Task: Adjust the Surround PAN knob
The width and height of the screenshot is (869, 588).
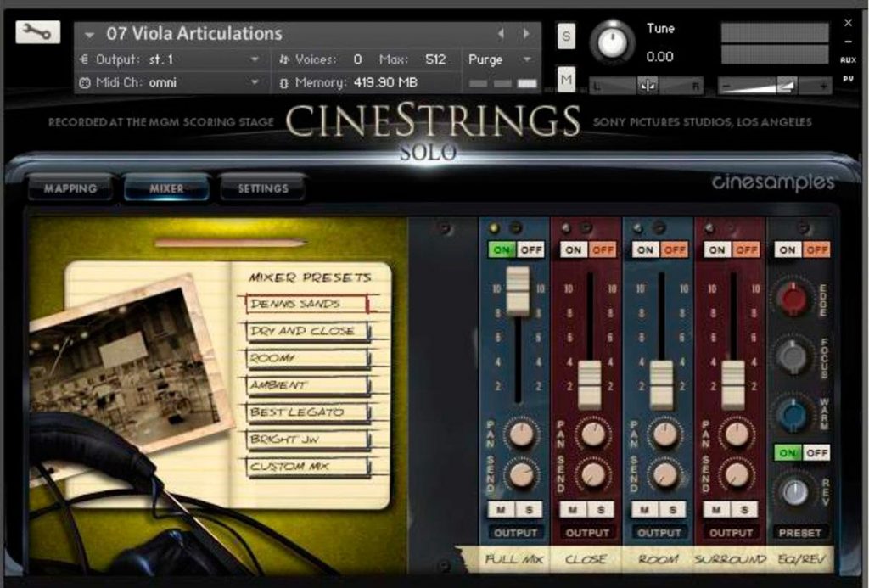Action: 737,434
